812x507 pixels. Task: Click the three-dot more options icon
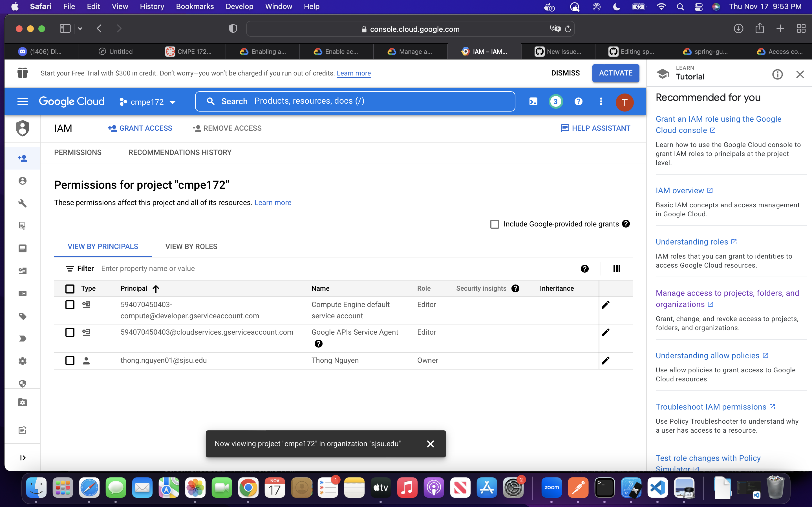pyautogui.click(x=601, y=102)
